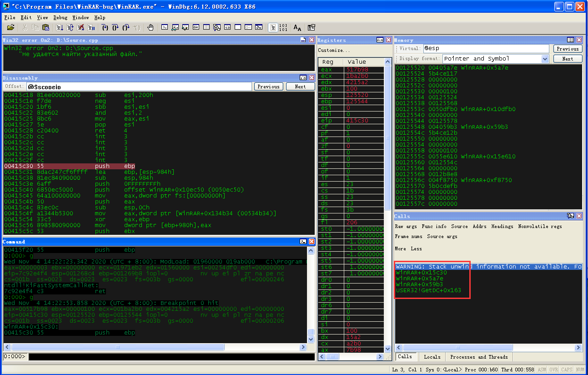Toggle Source args in Calls panel
The width and height of the screenshot is (588, 375).
point(442,236)
